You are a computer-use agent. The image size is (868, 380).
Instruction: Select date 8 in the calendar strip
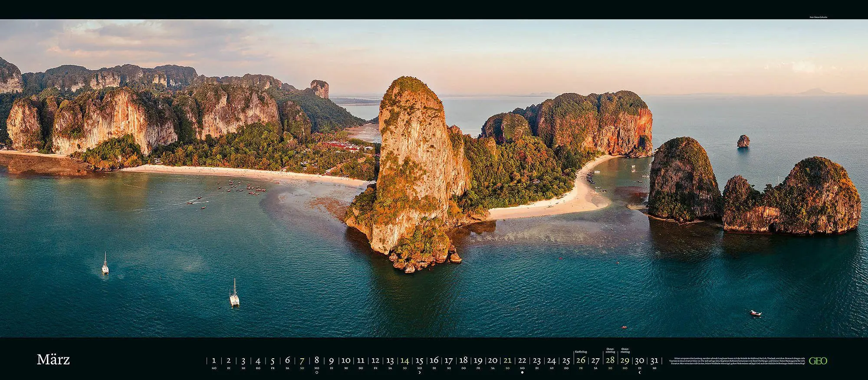[317, 360]
